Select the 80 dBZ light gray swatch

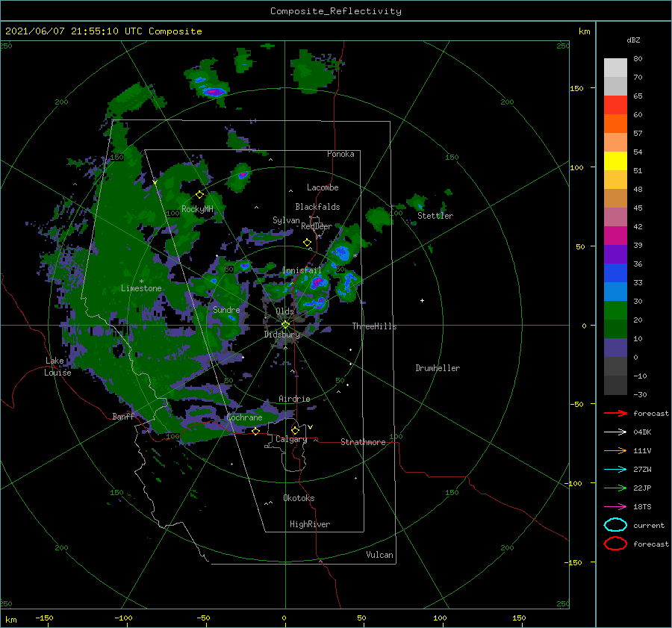[x=615, y=68]
